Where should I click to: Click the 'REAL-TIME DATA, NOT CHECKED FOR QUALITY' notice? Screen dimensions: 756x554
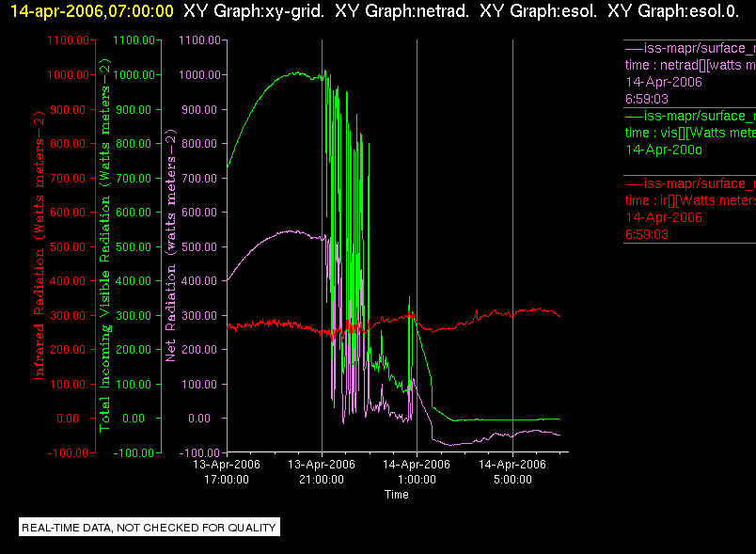tap(149, 527)
